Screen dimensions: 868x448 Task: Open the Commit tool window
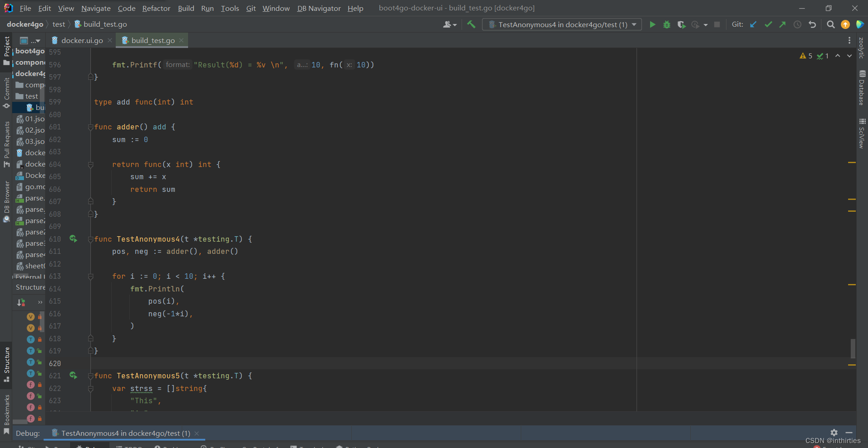6,91
